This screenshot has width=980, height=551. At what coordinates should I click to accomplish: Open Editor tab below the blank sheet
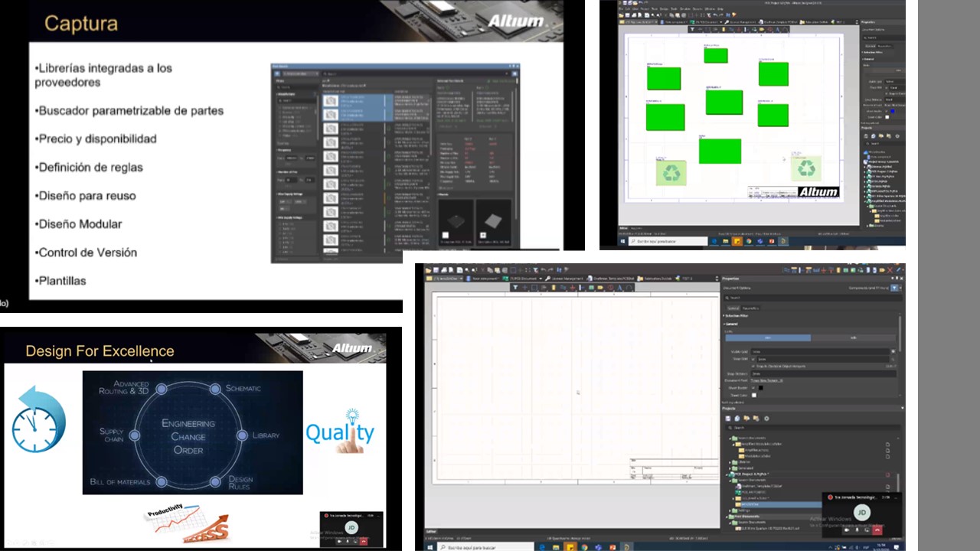tap(431, 532)
